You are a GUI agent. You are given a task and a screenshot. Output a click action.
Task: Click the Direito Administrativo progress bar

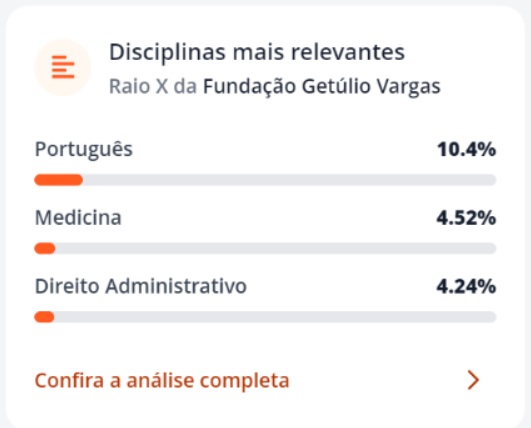pos(266,317)
